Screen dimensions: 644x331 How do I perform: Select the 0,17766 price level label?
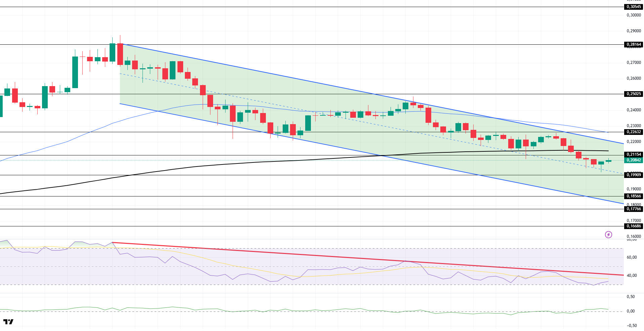[x=634, y=209]
